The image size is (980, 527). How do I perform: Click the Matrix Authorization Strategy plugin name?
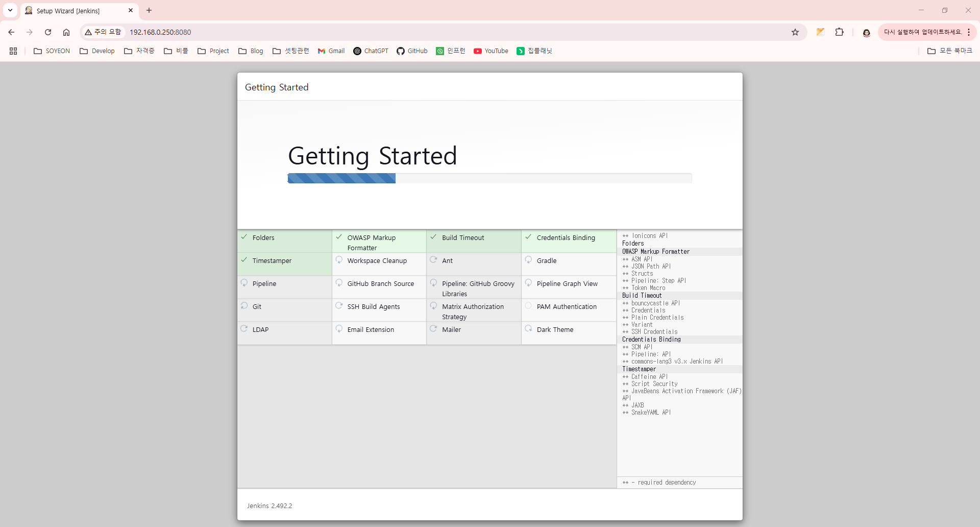click(473, 312)
